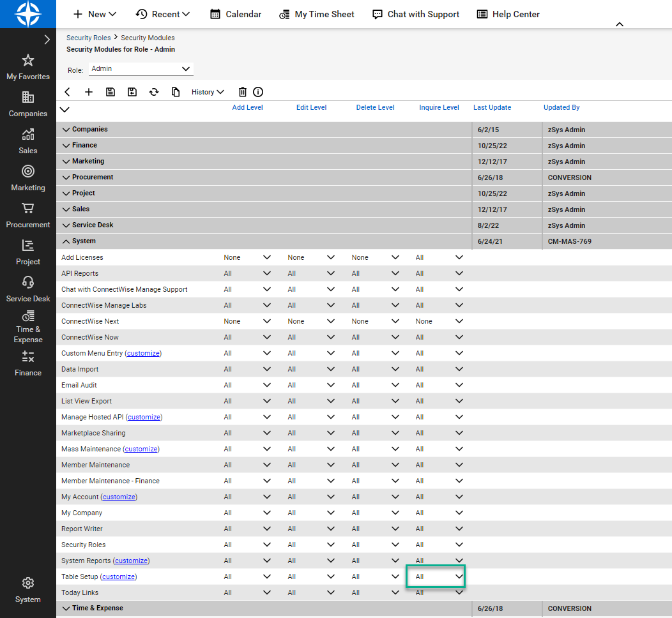Expand the Service Desk module group
Image resolution: width=672 pixels, height=618 pixels.
tap(66, 225)
